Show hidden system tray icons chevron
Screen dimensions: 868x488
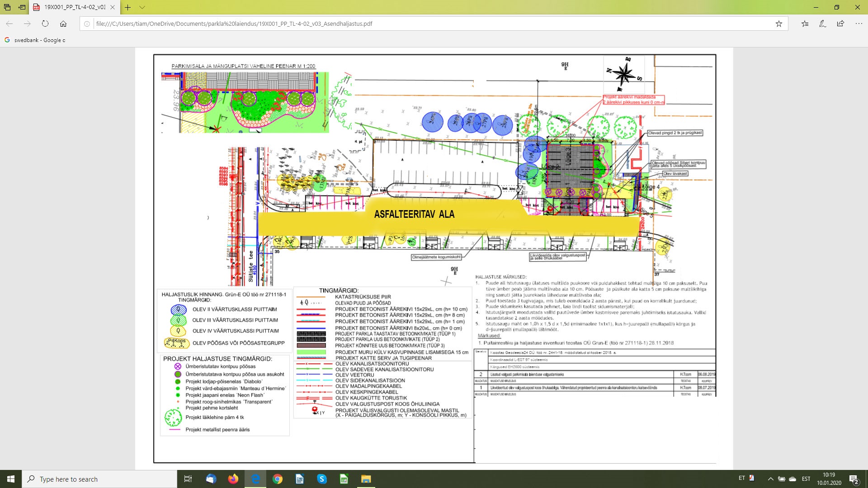[x=770, y=479]
